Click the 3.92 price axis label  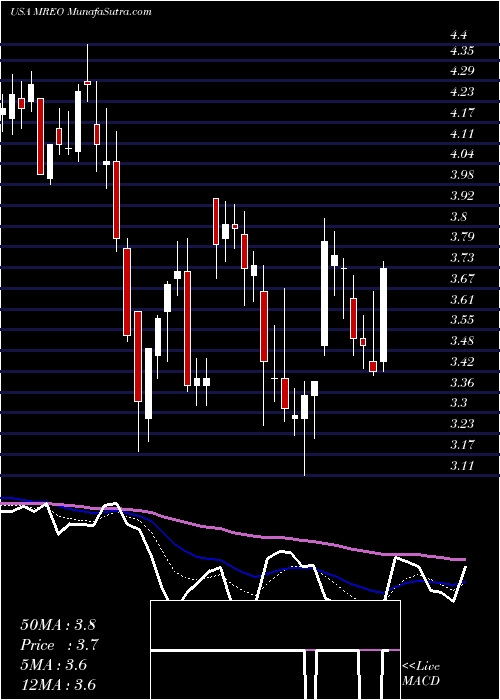coord(462,196)
